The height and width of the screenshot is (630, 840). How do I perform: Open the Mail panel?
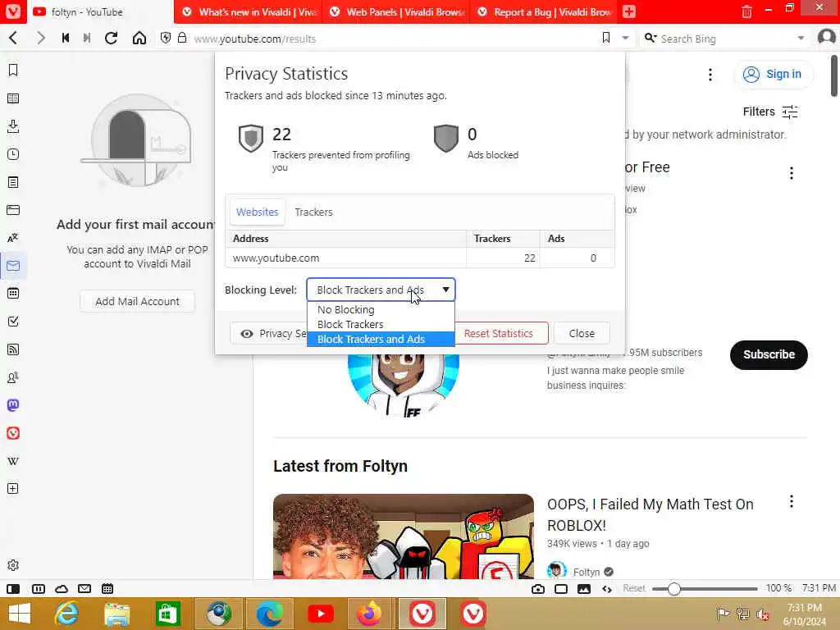(13, 266)
